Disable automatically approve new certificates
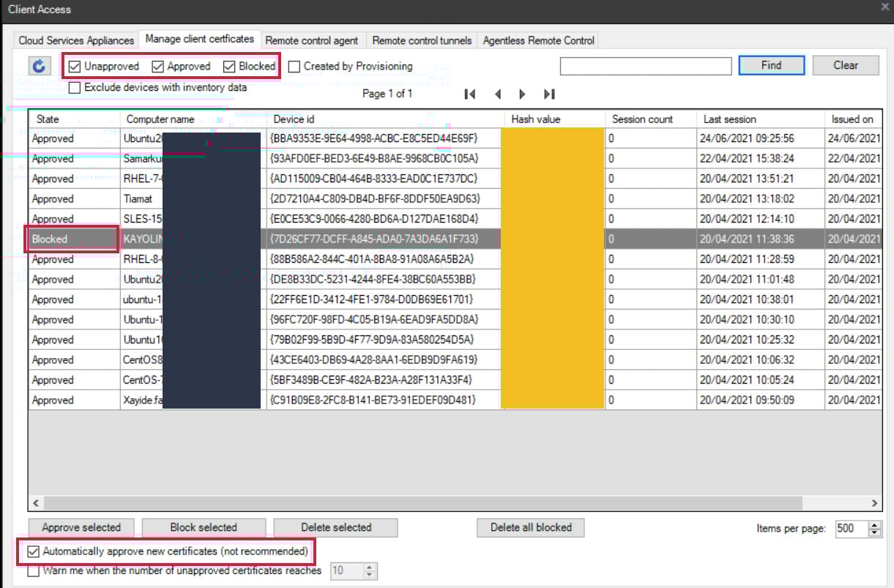This screenshot has height=588, width=894. coord(34,551)
